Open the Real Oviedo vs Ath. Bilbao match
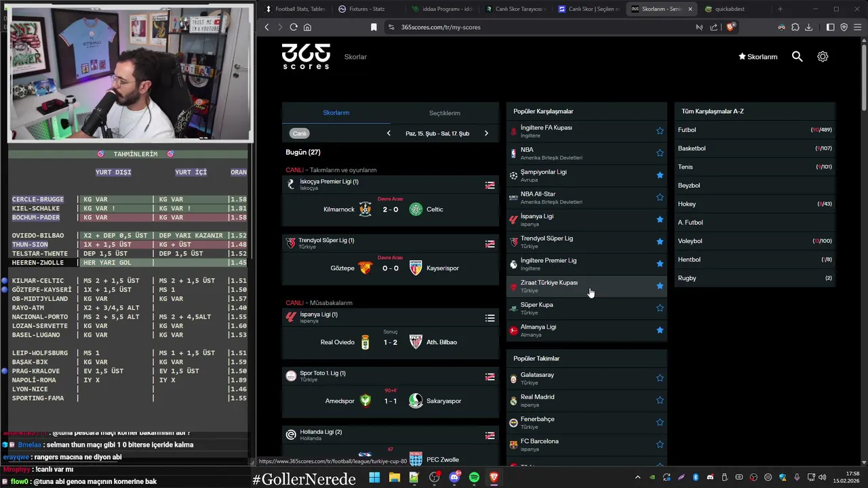The width and height of the screenshot is (868, 488). click(391, 342)
